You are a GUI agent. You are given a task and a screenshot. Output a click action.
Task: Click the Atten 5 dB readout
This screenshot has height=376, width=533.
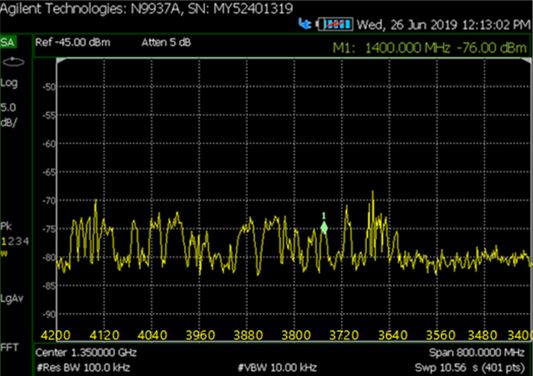(x=166, y=42)
